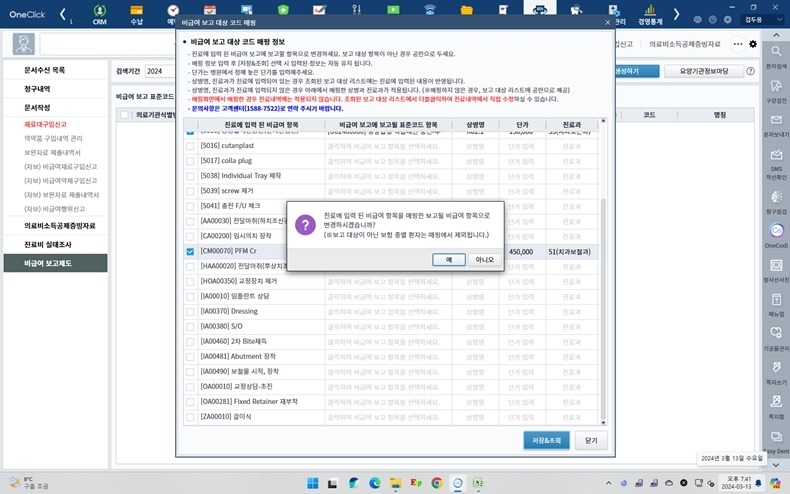Screen dimensions: 790x494
Task: Launch OneCodi from the right sidebar
Action: (x=776, y=232)
